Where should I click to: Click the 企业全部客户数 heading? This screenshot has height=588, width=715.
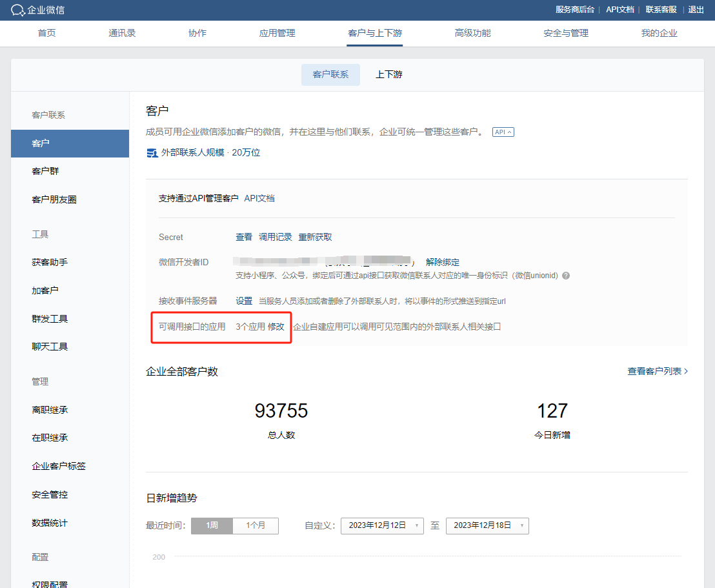click(182, 372)
